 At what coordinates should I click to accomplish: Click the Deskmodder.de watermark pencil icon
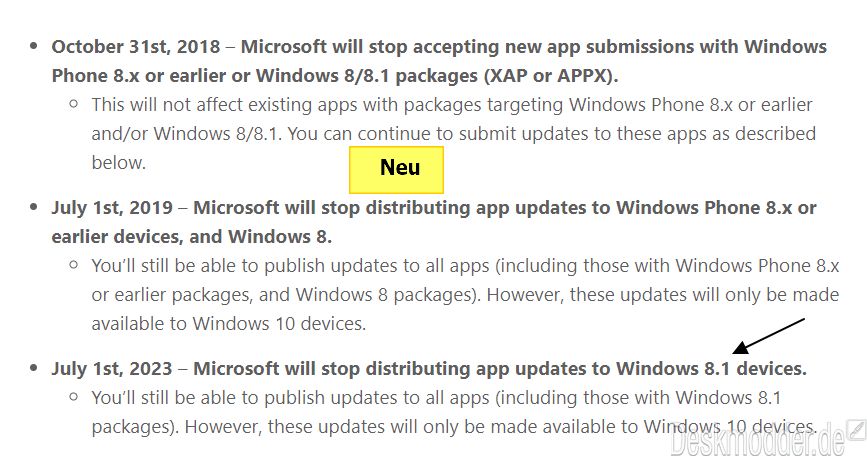858,428
